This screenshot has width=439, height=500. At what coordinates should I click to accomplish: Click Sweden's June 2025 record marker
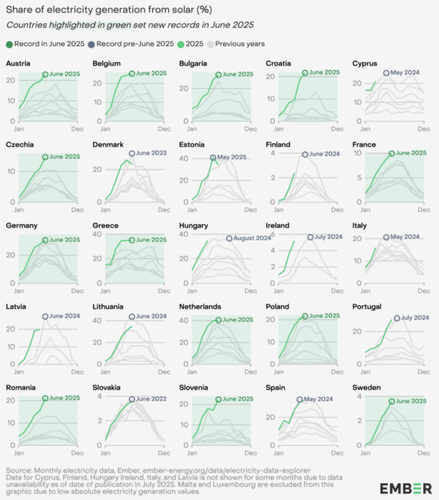(x=392, y=402)
